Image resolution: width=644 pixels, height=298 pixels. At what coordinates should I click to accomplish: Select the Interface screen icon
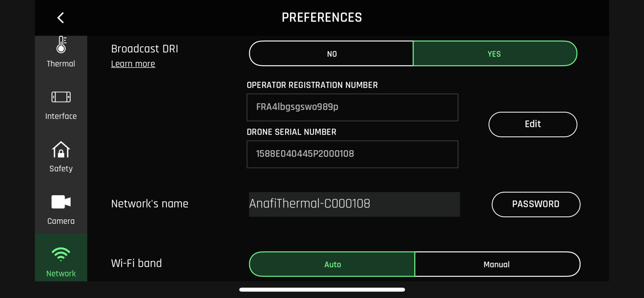pyautogui.click(x=61, y=97)
